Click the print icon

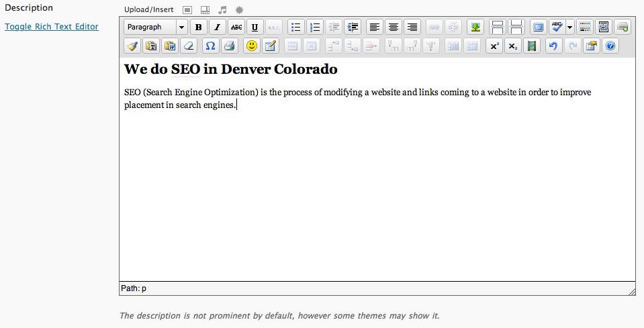pyautogui.click(x=230, y=46)
